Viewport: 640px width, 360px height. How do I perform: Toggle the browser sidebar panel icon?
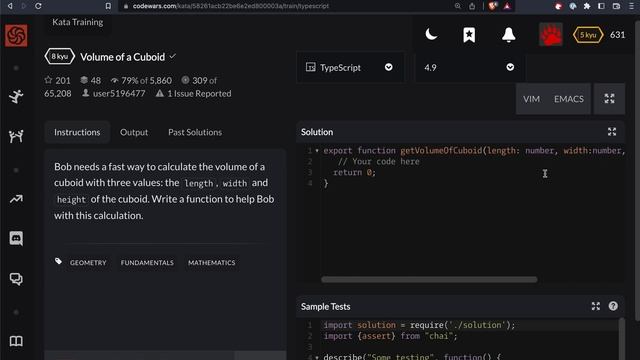coord(601,6)
